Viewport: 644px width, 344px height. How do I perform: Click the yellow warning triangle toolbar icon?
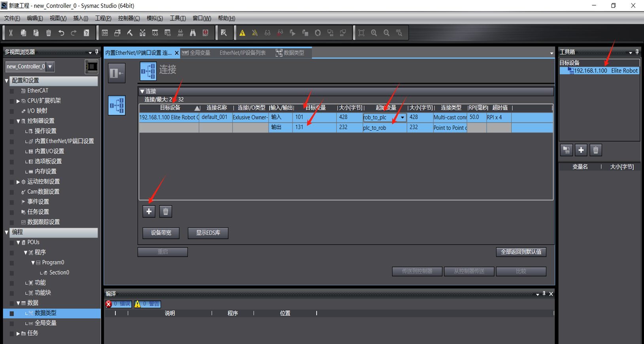tap(242, 33)
